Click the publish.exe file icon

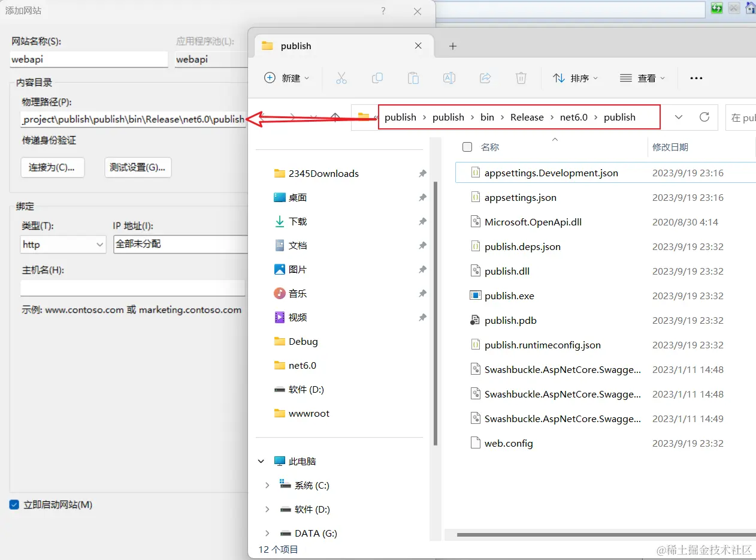pos(475,296)
